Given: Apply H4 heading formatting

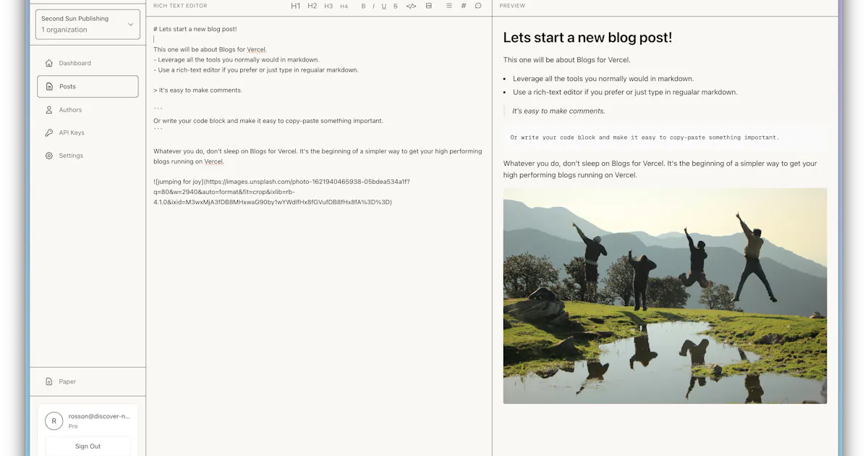Looking at the screenshot, I should pos(344,6).
